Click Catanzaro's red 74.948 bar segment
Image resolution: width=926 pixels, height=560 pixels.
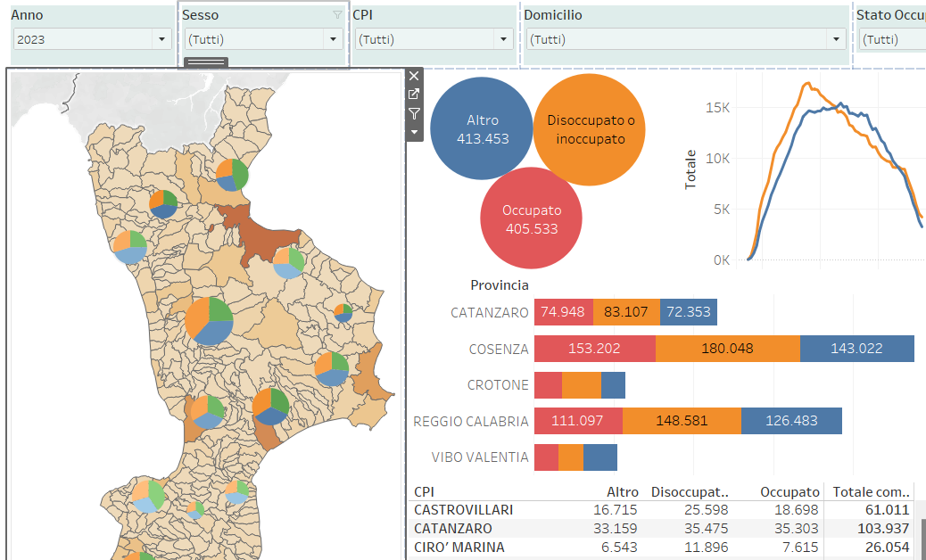[564, 312]
